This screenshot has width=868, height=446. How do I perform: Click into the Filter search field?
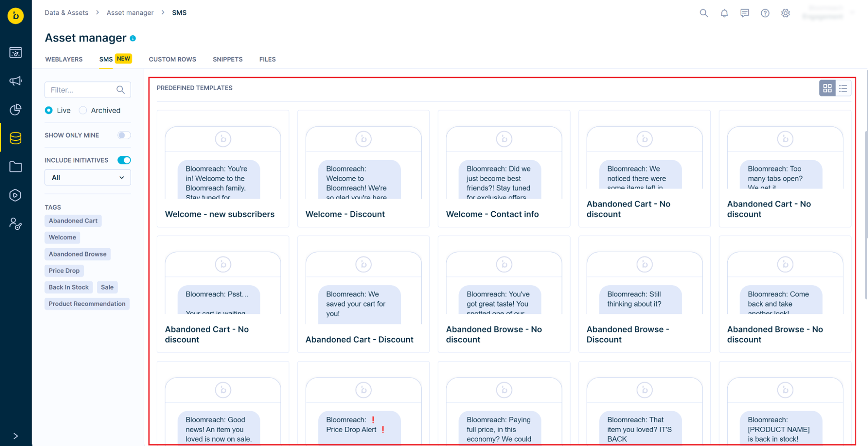coord(88,90)
